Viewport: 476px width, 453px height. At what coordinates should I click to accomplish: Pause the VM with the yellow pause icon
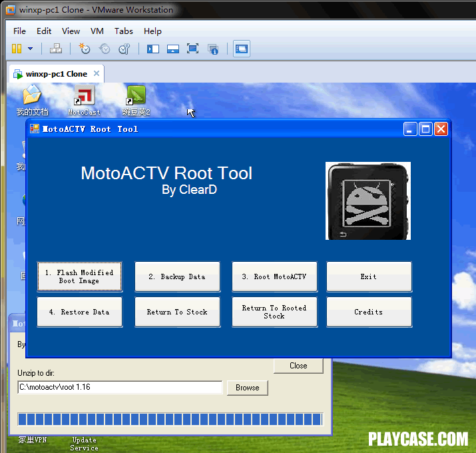pyautogui.click(x=17, y=49)
